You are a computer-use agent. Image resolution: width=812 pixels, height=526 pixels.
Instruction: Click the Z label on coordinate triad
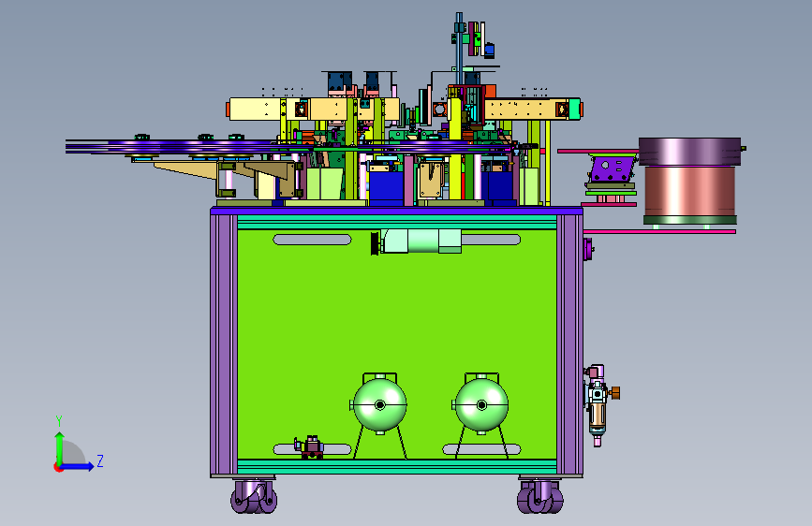click(100, 460)
